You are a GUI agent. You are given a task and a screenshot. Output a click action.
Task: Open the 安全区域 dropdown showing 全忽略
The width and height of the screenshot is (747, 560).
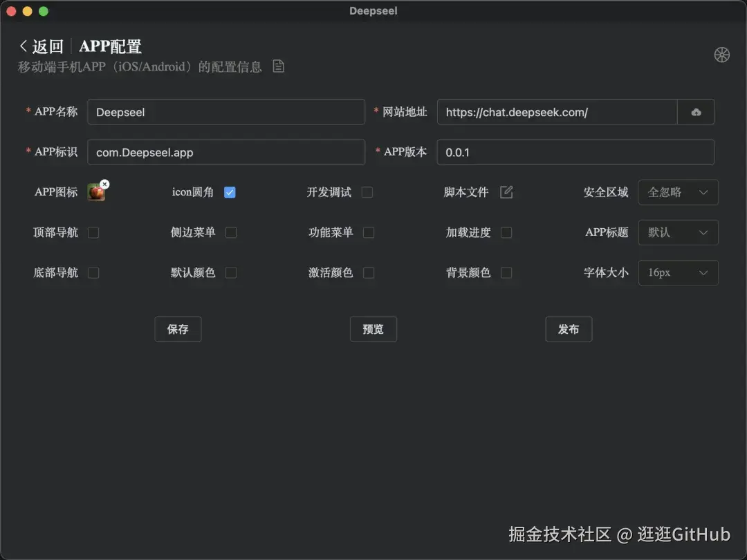point(678,192)
